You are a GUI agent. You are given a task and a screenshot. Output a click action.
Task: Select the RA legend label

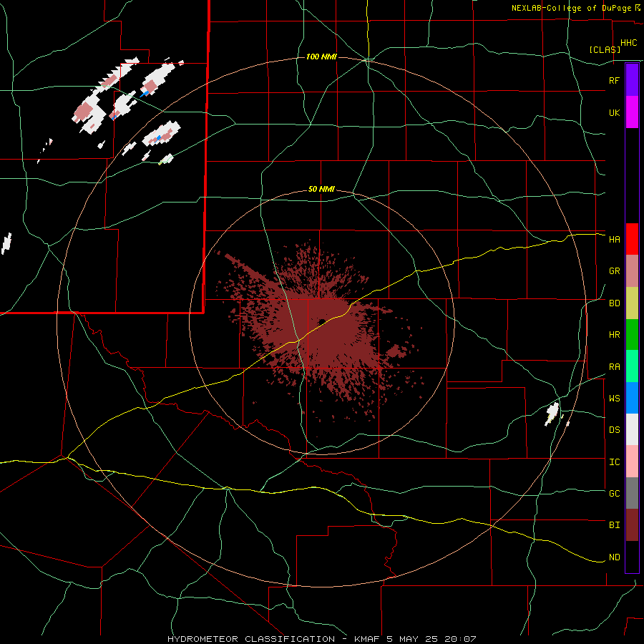(x=614, y=367)
